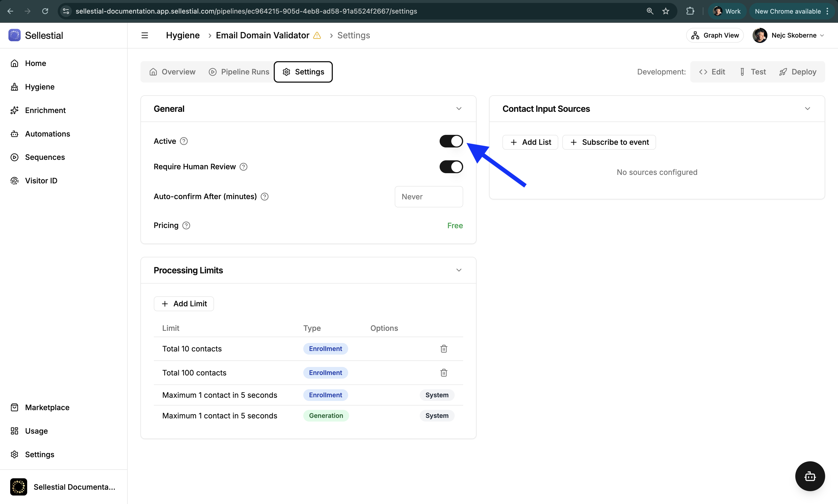Click the Add Limit button
Viewport: 838px width, 504px height.
click(184, 304)
